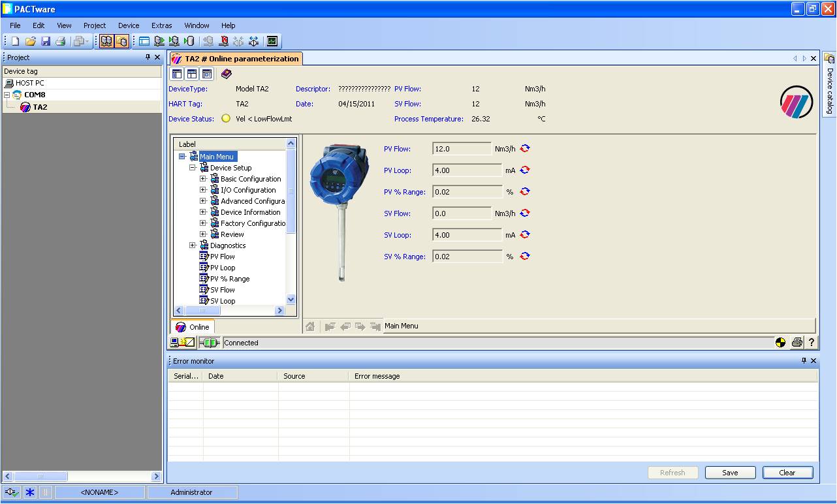Toggle the project view toolbar button
837x504 pixels.
pos(106,41)
